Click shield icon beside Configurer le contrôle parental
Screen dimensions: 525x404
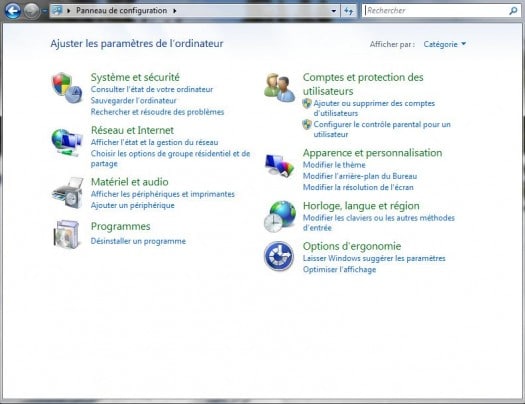307,125
